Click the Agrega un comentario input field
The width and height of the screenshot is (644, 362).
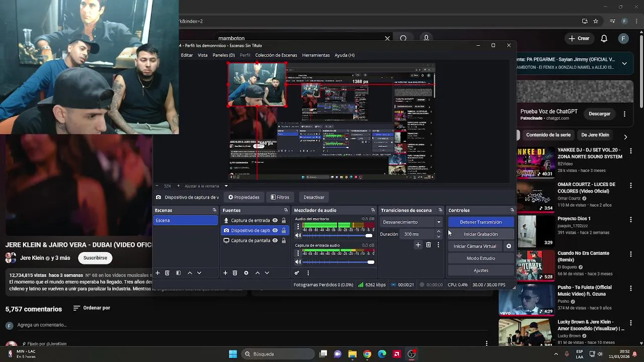pos(252,325)
